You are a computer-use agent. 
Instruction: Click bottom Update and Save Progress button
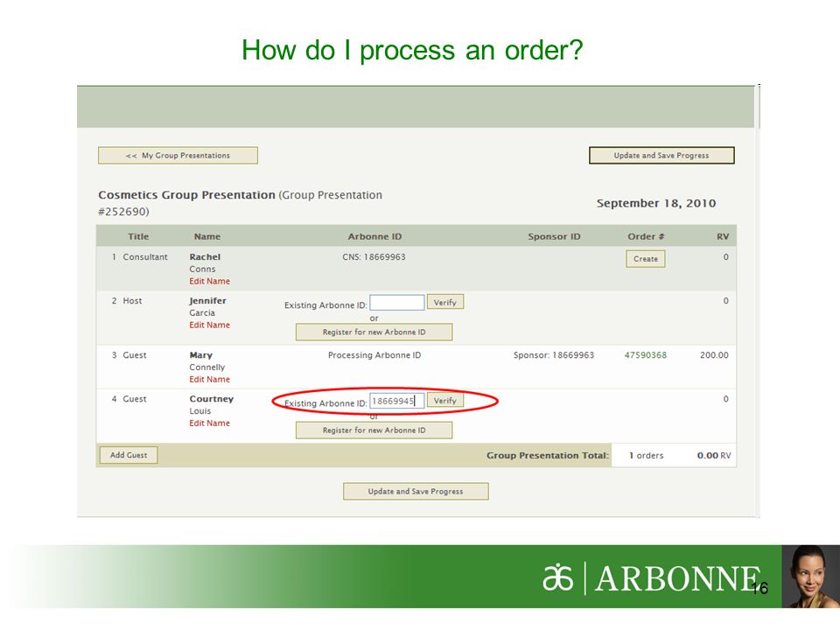click(416, 491)
